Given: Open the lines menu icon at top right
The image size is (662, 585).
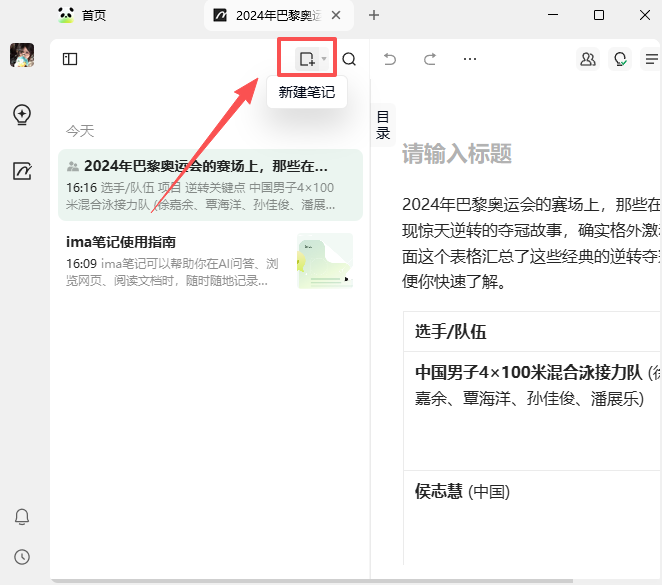Looking at the screenshot, I should [652, 59].
